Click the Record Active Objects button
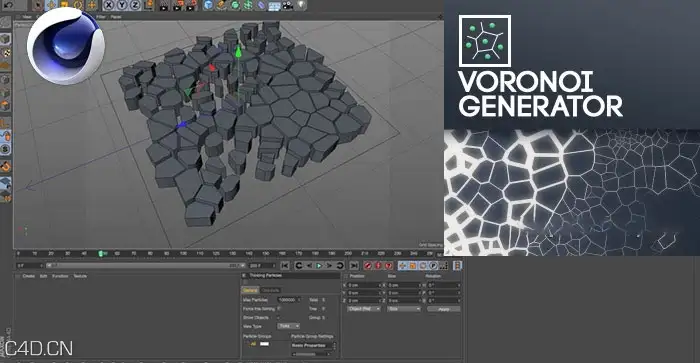The image size is (700, 363). click(x=368, y=266)
